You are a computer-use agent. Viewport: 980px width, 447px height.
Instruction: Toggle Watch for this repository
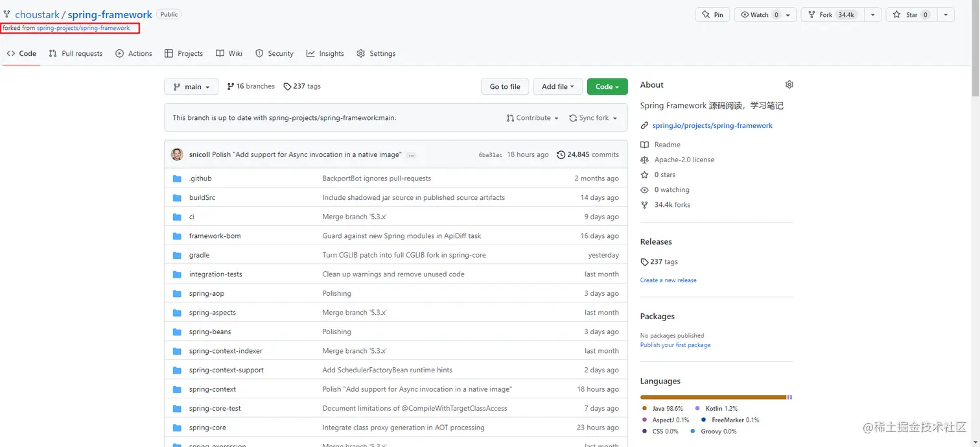click(x=759, y=15)
